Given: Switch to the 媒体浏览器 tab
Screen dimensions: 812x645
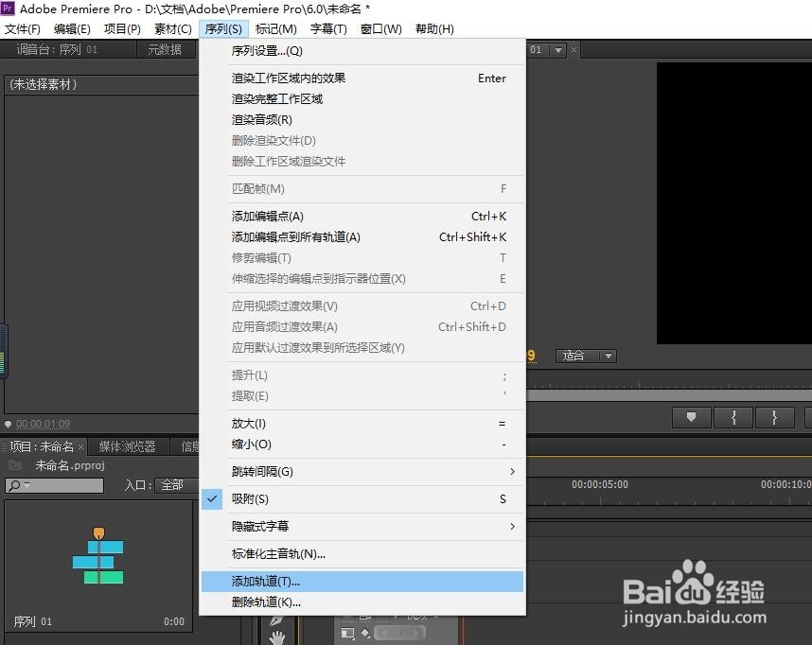Looking at the screenshot, I should tap(128, 446).
